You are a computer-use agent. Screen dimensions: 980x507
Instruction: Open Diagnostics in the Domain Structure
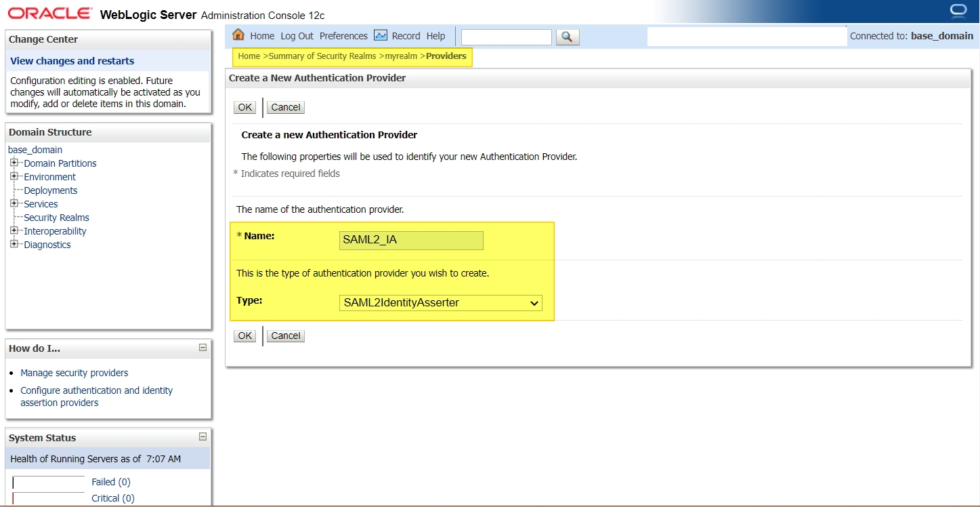(47, 245)
